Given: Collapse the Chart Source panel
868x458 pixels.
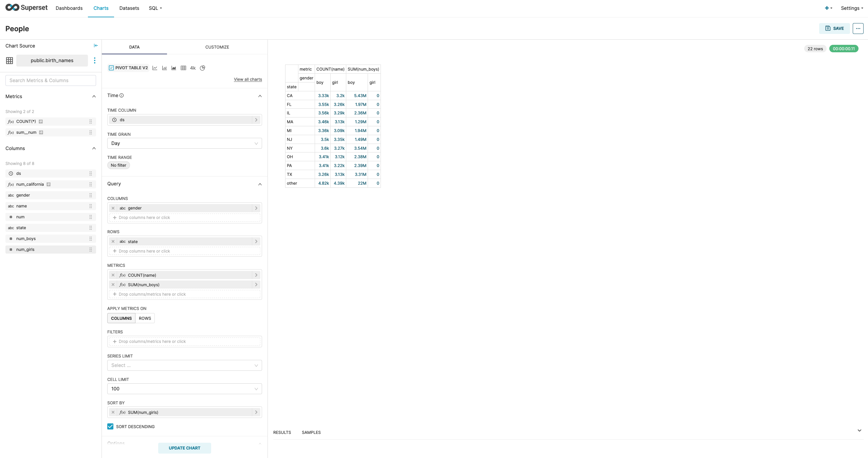Looking at the screenshot, I should point(96,45).
